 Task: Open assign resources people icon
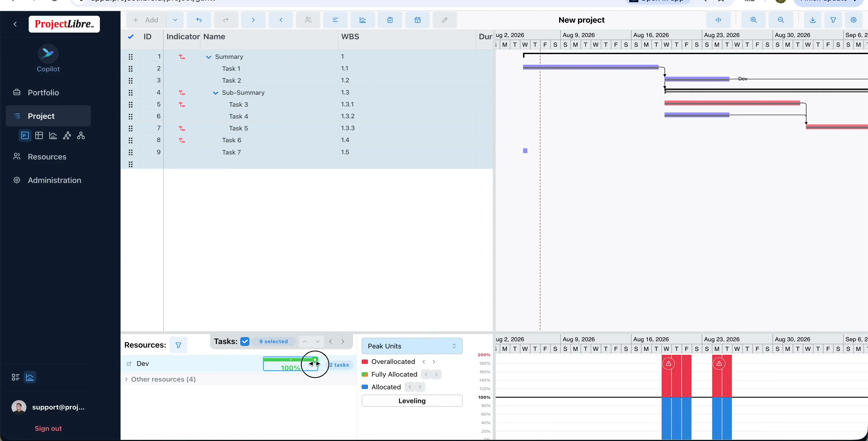coord(308,20)
